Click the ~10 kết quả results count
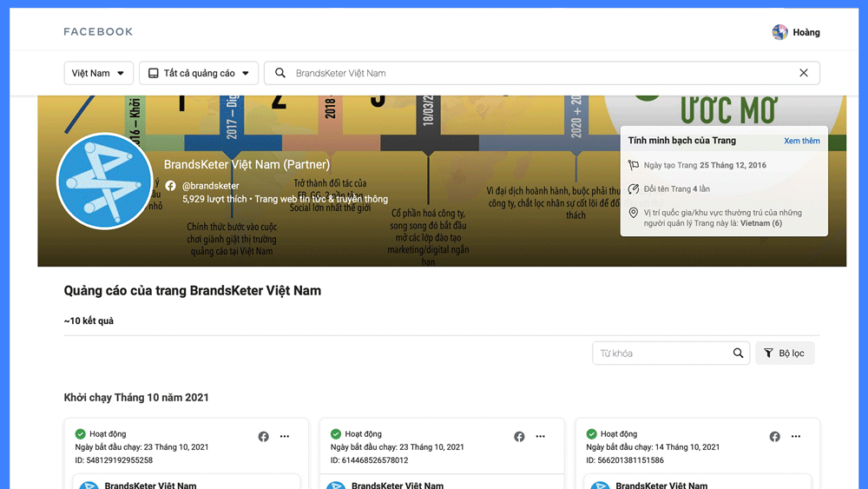 [x=89, y=320]
